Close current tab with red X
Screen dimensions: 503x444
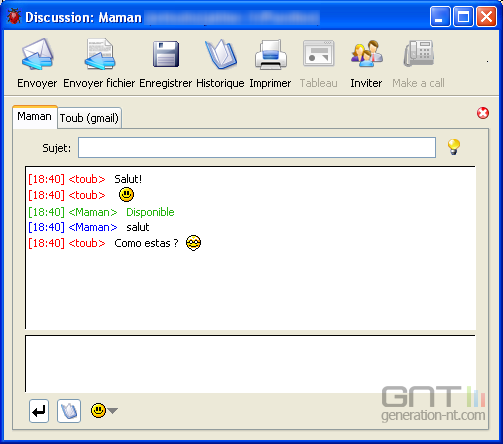pos(483,113)
